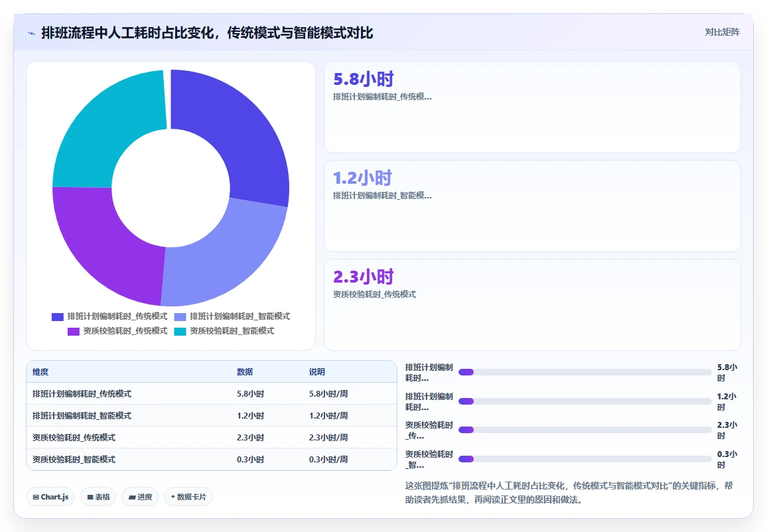Click the 对比矩阵 label in header

tap(722, 33)
